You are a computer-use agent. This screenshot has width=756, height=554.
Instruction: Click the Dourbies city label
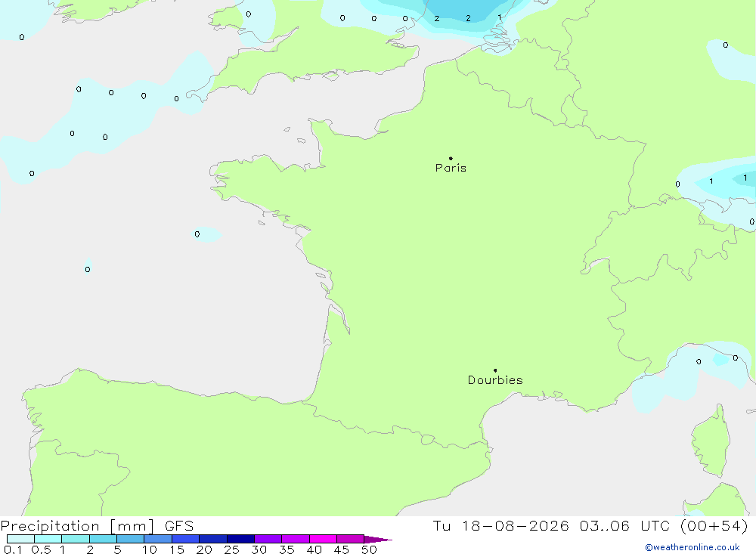[x=495, y=380]
